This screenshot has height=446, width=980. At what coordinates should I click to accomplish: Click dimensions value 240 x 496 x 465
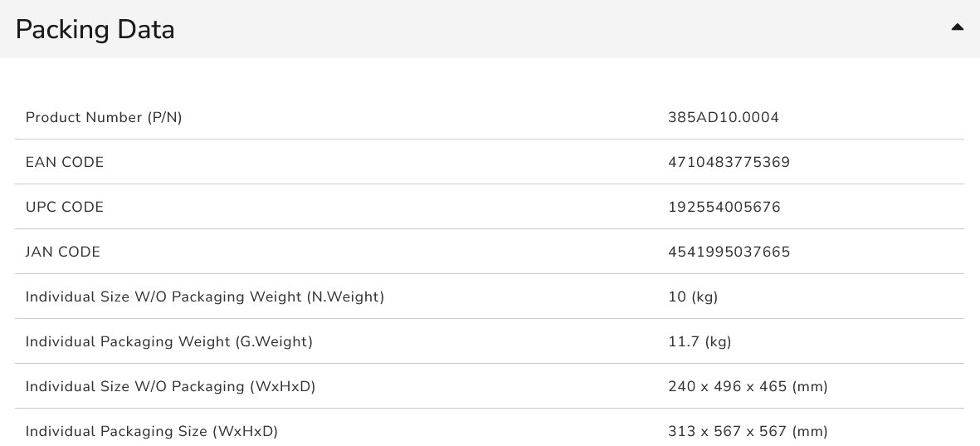727,387
